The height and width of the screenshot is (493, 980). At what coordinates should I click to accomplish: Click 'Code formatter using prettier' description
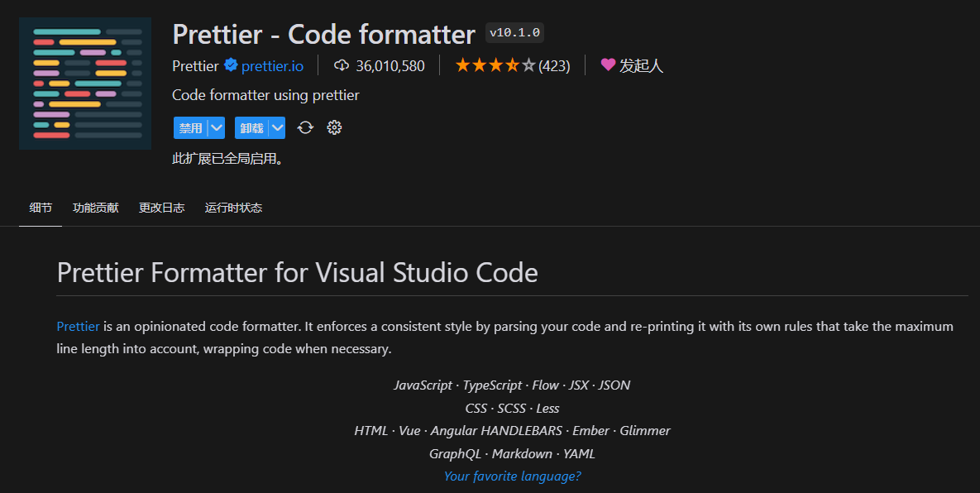pyautogui.click(x=265, y=95)
